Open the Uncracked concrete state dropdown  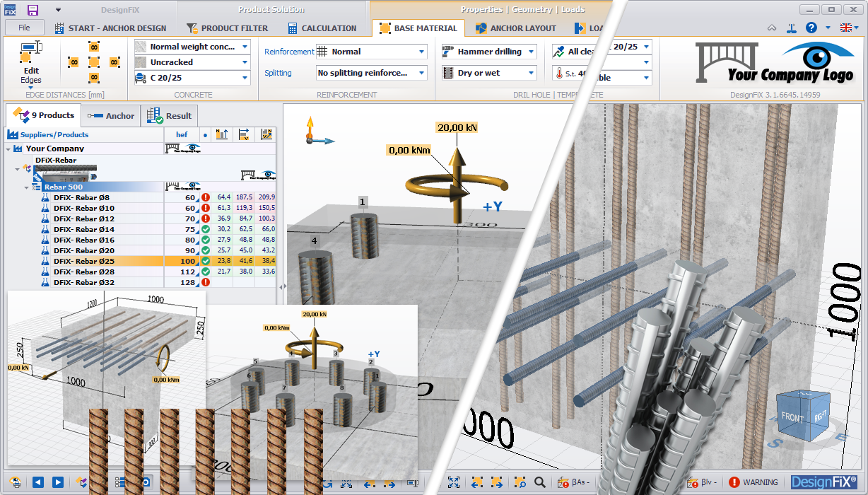click(x=192, y=62)
